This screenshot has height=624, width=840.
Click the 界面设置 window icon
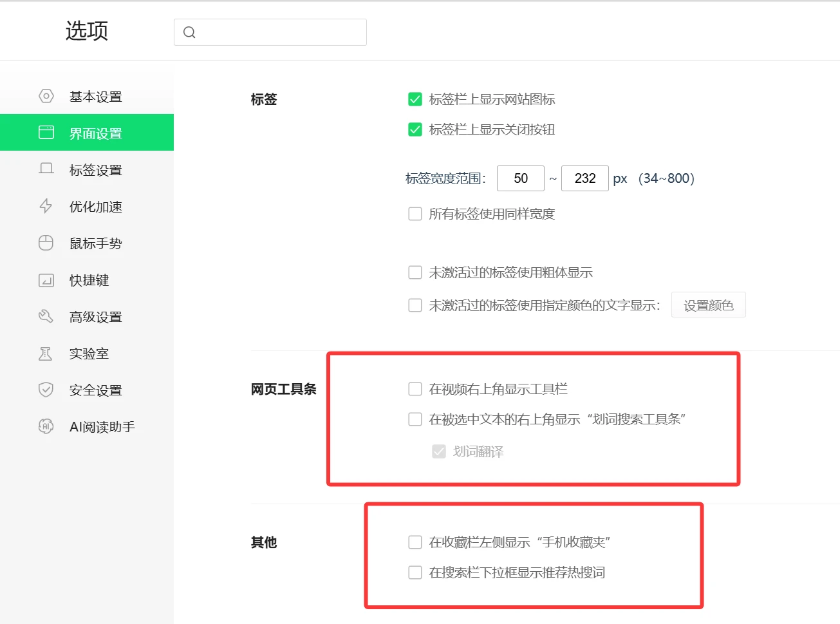tap(46, 133)
